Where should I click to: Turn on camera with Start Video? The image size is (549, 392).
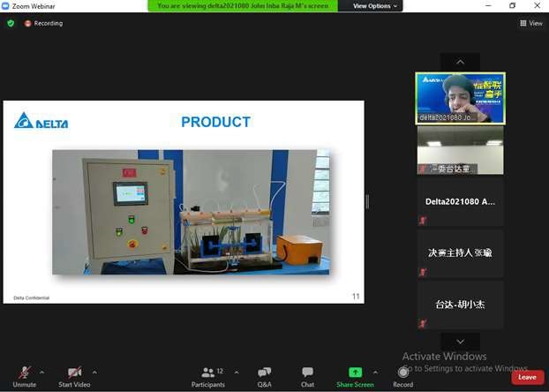click(x=74, y=377)
